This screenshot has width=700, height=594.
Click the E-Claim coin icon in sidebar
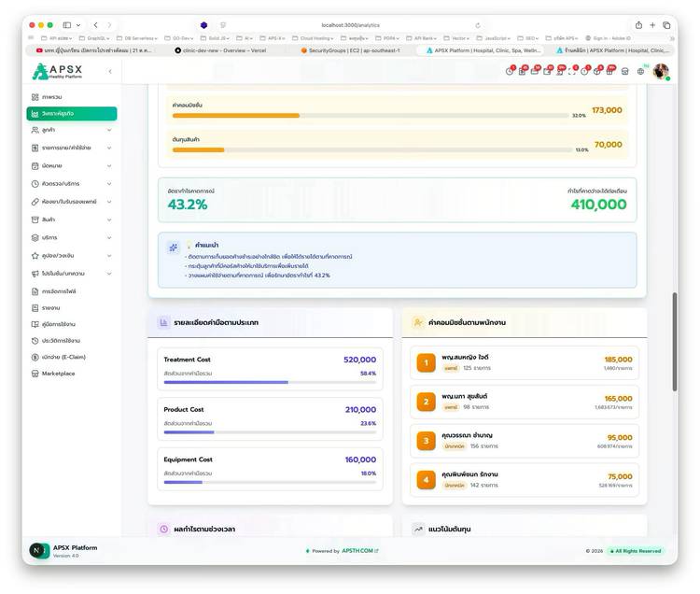coord(35,357)
